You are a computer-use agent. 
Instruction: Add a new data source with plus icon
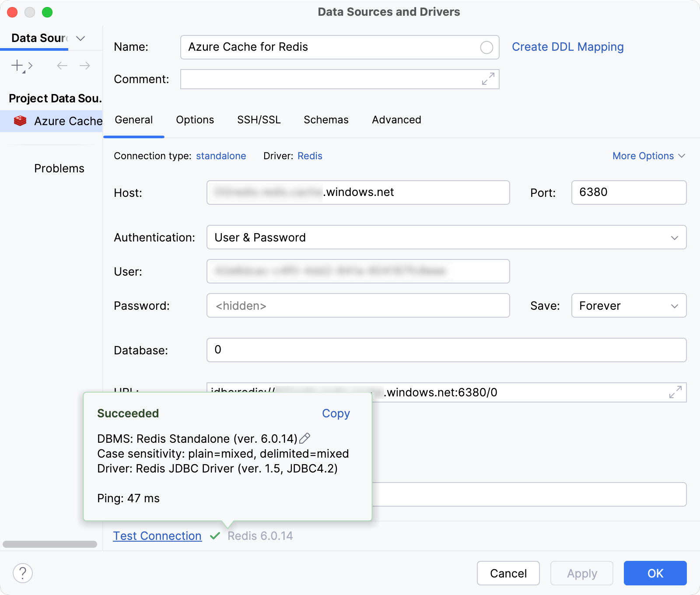pyautogui.click(x=17, y=66)
